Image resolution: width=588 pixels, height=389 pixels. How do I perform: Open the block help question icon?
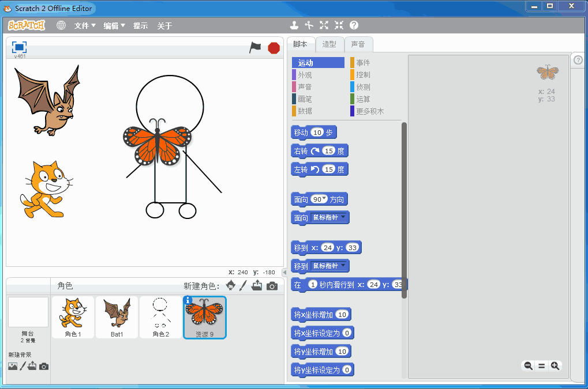pyautogui.click(x=354, y=25)
